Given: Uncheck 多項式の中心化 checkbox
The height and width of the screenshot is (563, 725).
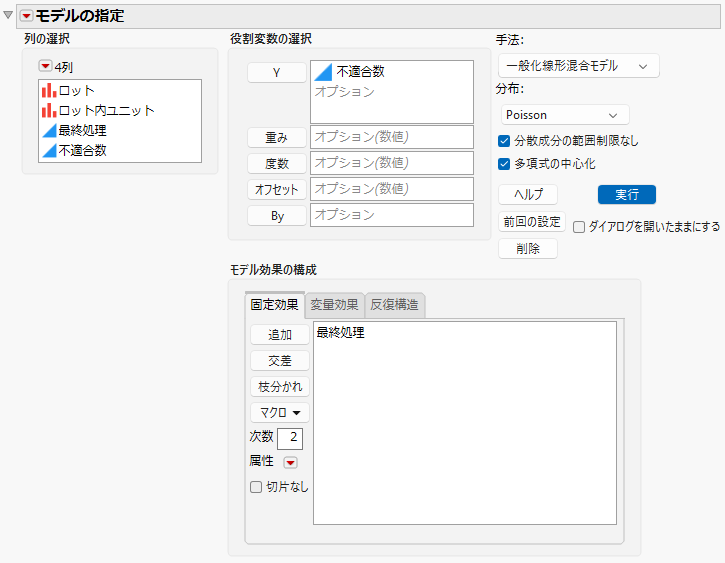Looking at the screenshot, I should (x=504, y=164).
